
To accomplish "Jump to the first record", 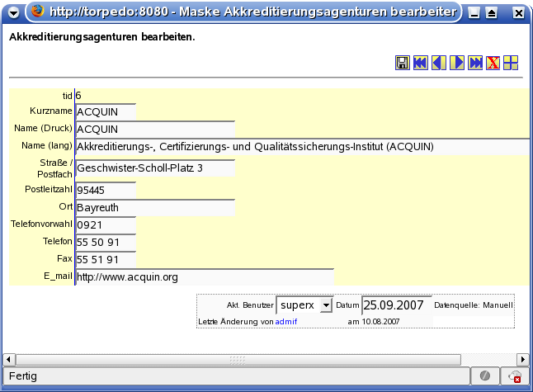I will 421,63.
